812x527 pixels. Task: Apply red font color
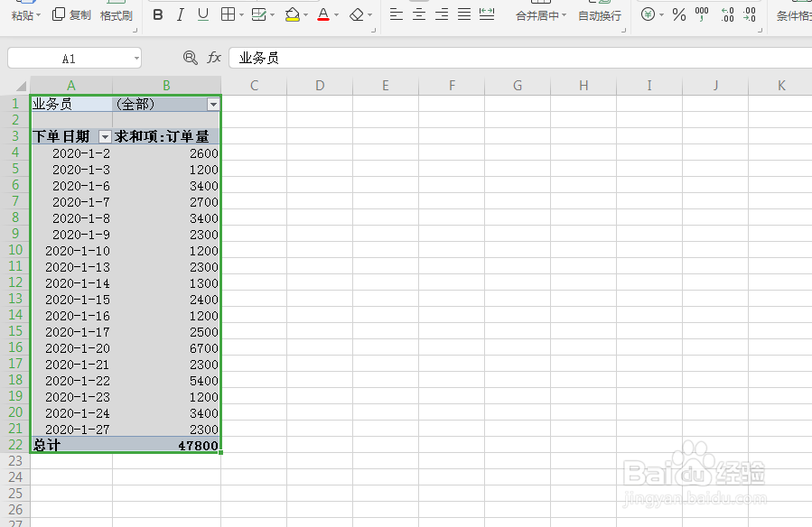pos(323,15)
